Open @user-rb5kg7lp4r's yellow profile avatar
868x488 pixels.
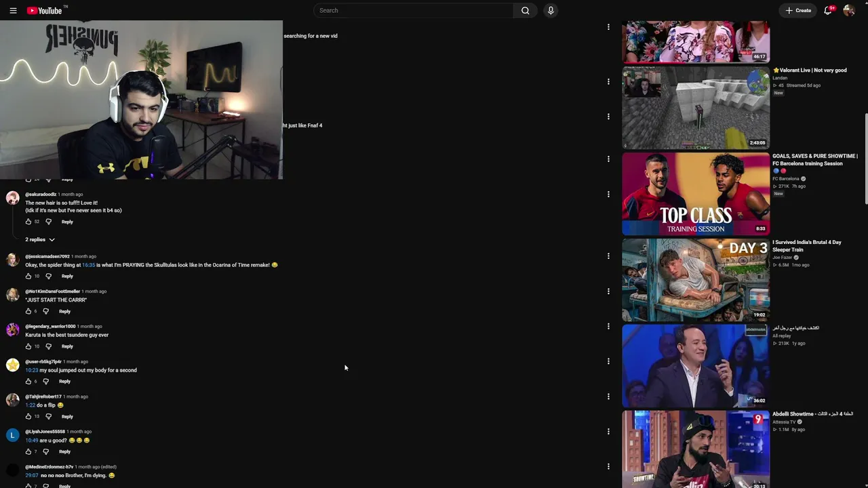click(x=12, y=365)
